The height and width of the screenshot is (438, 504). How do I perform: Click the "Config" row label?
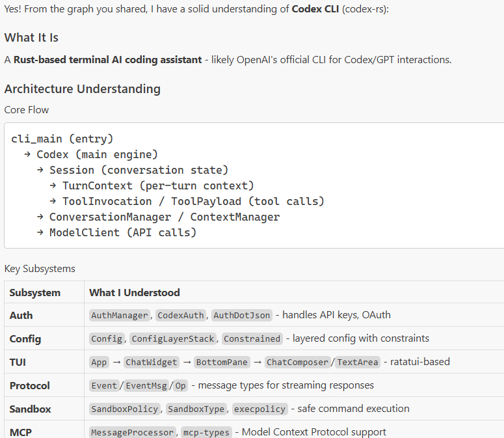point(25,339)
